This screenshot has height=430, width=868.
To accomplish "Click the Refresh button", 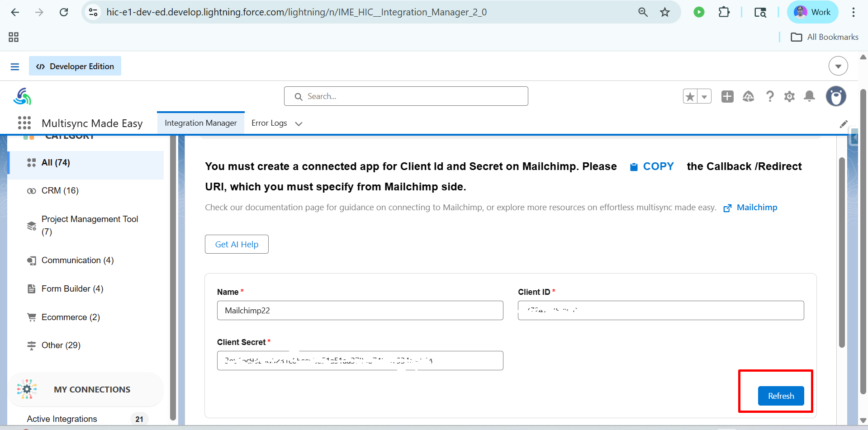I will [781, 396].
